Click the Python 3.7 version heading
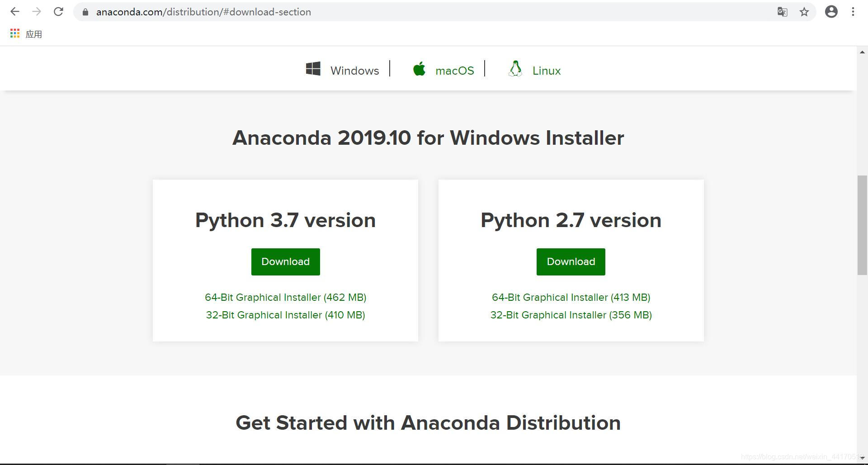Screen dimensions: 868x465 tap(285, 220)
